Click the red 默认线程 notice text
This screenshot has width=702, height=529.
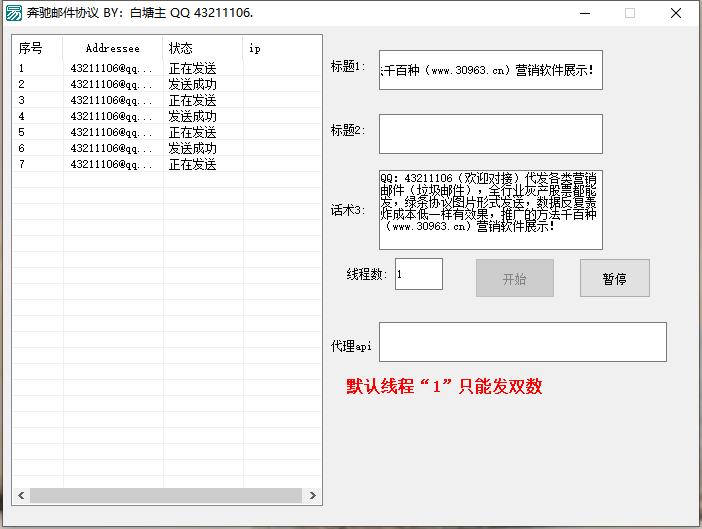(444, 386)
